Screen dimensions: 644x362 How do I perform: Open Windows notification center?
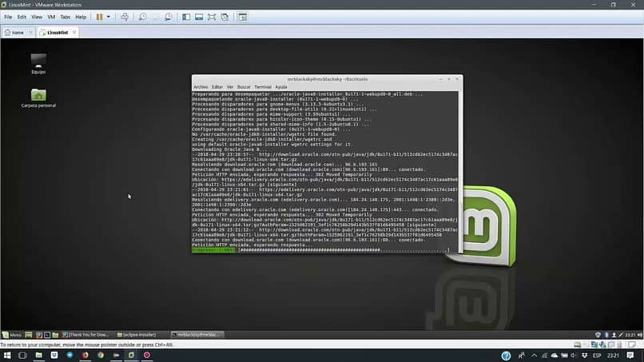(x=630, y=356)
